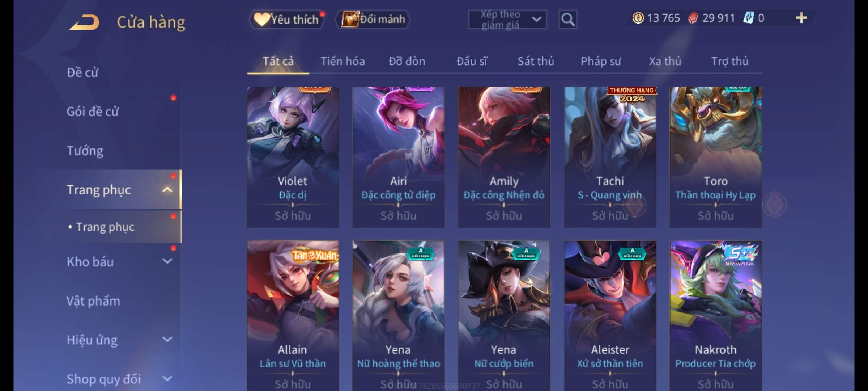The height and width of the screenshot is (391, 868).
Task: Open the Tướng sidebar entry
Action: 85,151
